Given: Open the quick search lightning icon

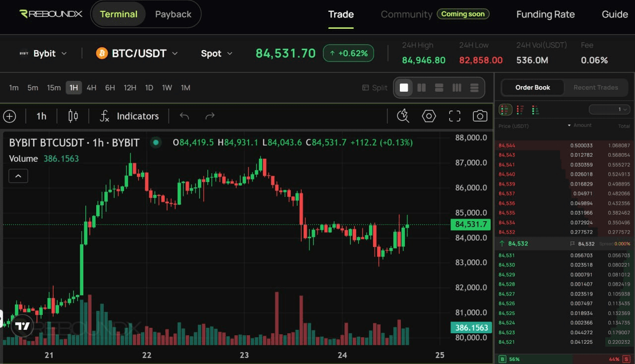Looking at the screenshot, I should 403,116.
